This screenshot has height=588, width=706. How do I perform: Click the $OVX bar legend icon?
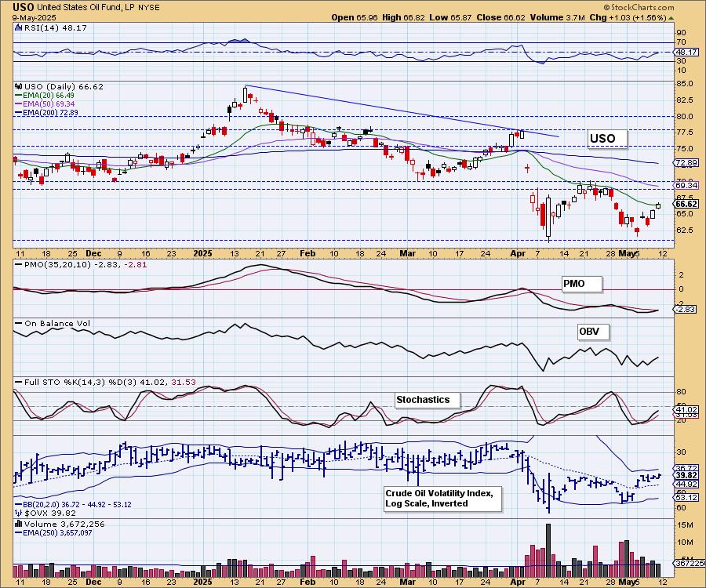(19, 513)
